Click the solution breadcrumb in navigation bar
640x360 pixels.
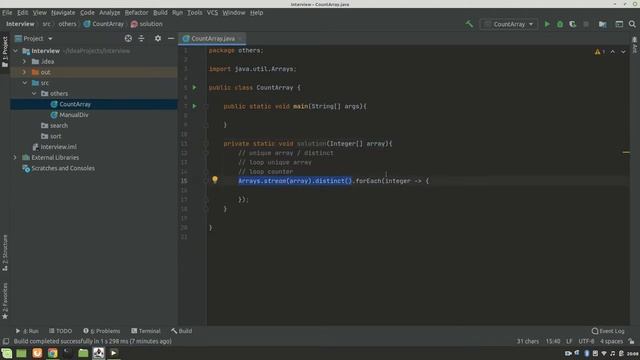(147, 24)
